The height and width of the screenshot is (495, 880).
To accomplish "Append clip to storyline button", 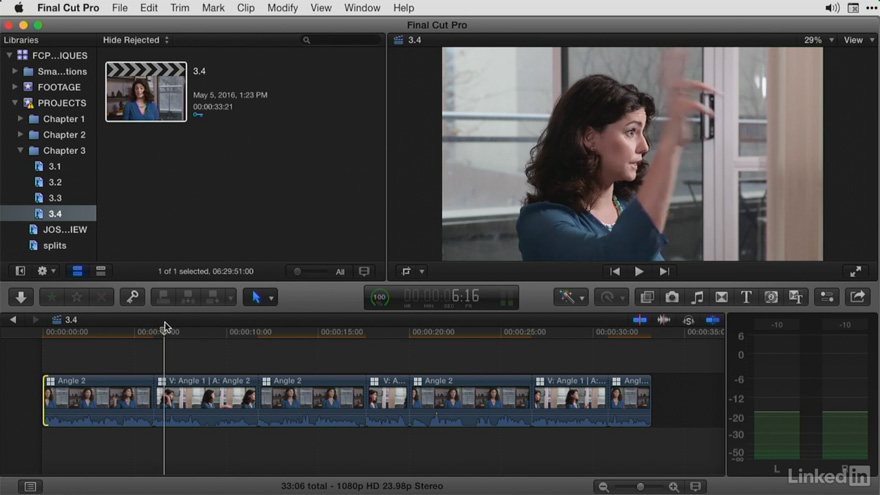I will tap(213, 297).
